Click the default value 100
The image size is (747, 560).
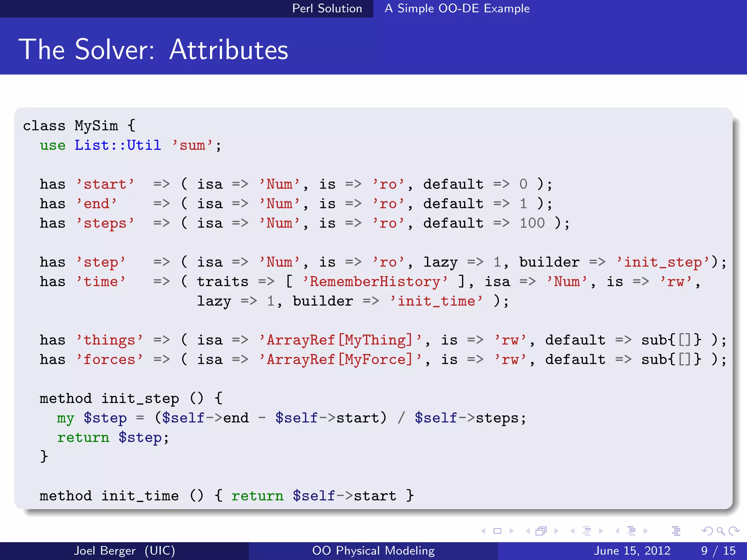(x=532, y=223)
